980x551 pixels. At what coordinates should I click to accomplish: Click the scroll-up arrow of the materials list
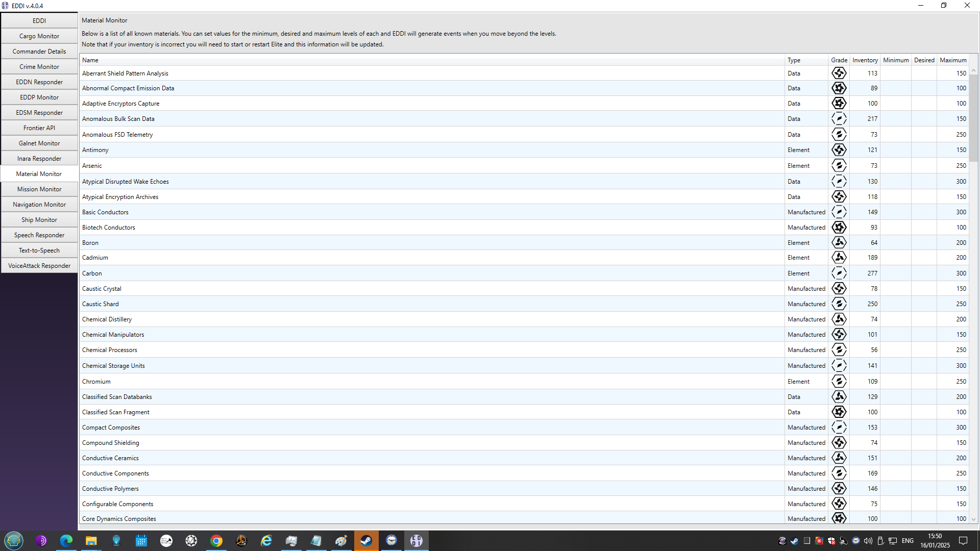pyautogui.click(x=973, y=70)
